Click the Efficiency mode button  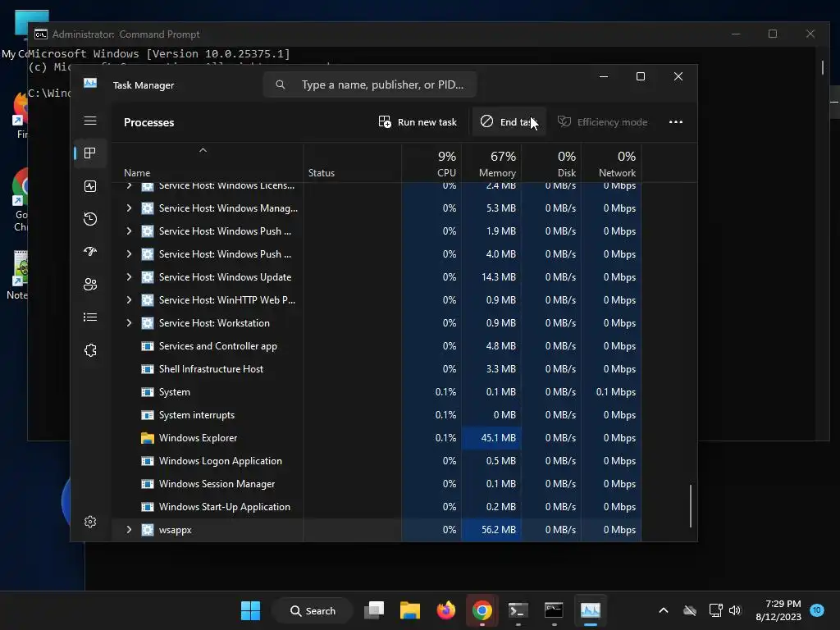tap(603, 122)
